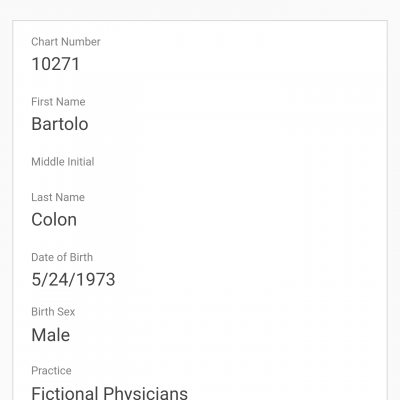Viewport: 400px width, 400px height.
Task: Select the birth date 5/24/1973
Action: [73, 279]
